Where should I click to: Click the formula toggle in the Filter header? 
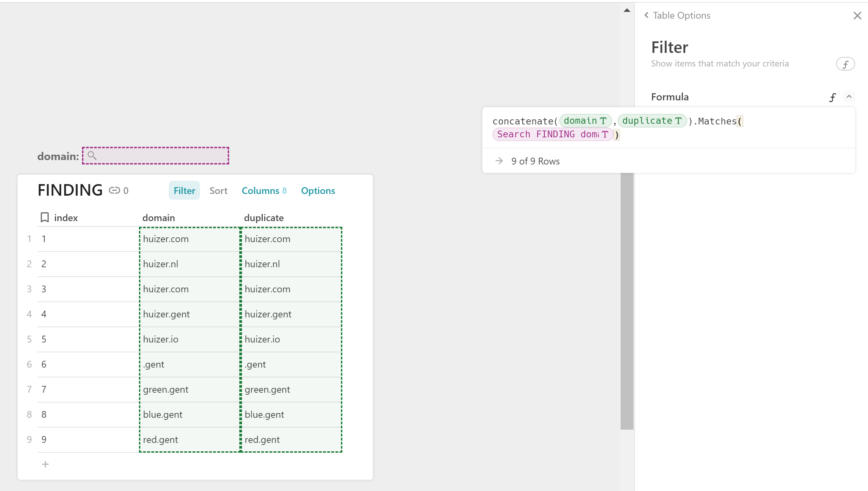pos(845,64)
